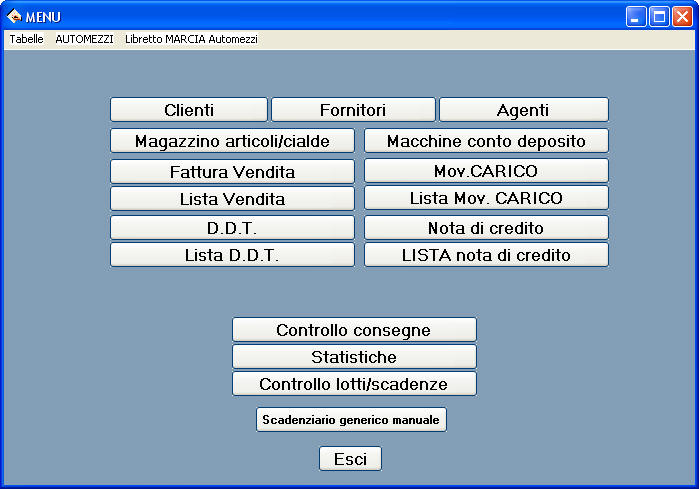Image resolution: width=699 pixels, height=489 pixels.
Task: Open Controllo lotti/scadenze
Action: coord(354,384)
